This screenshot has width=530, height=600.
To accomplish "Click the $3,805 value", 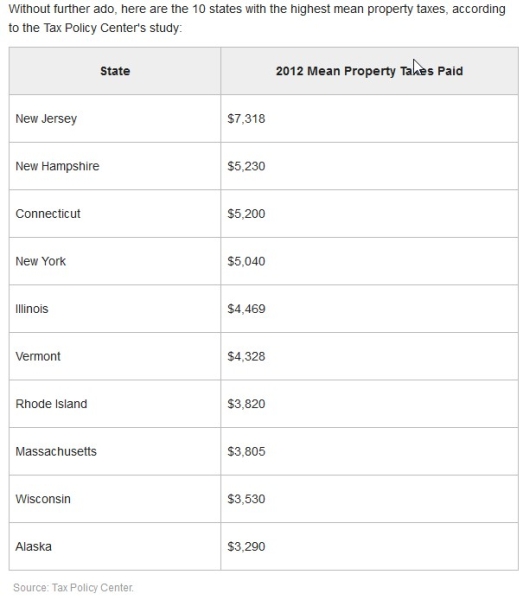I will coord(246,452).
